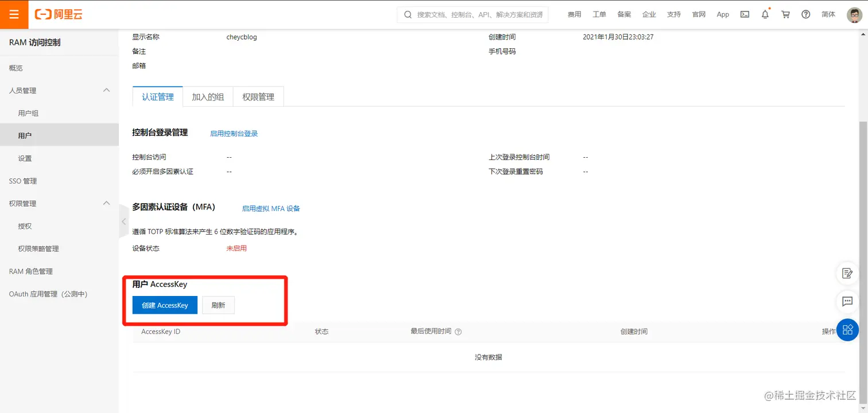Open the feedback edit note icon
Viewport: 868px width, 413px height.
coord(847,273)
